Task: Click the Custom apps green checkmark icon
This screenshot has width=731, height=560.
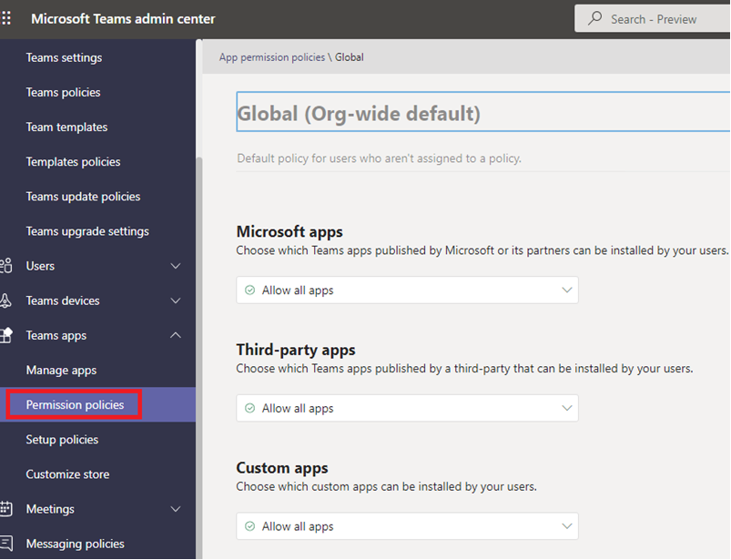Action: [249, 526]
